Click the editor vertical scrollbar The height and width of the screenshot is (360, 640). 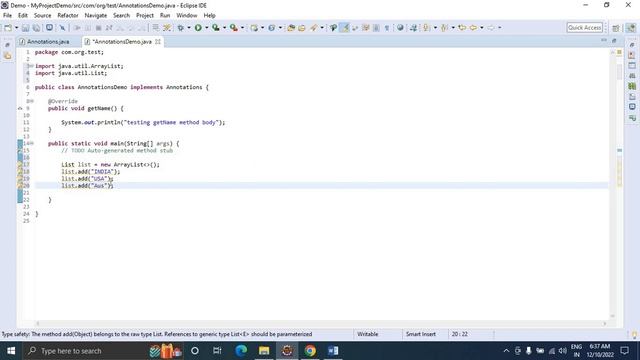click(x=613, y=184)
